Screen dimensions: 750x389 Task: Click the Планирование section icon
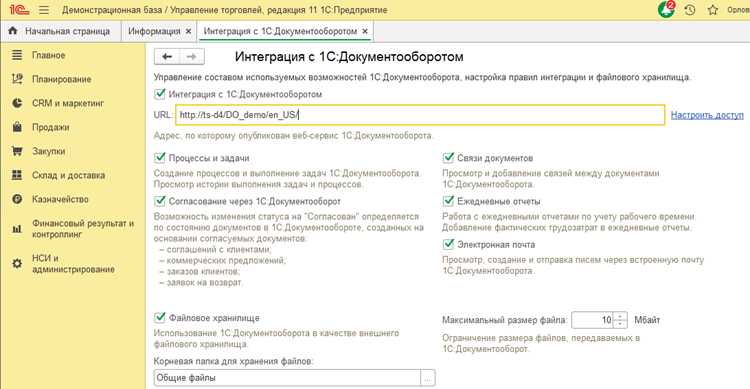17,79
